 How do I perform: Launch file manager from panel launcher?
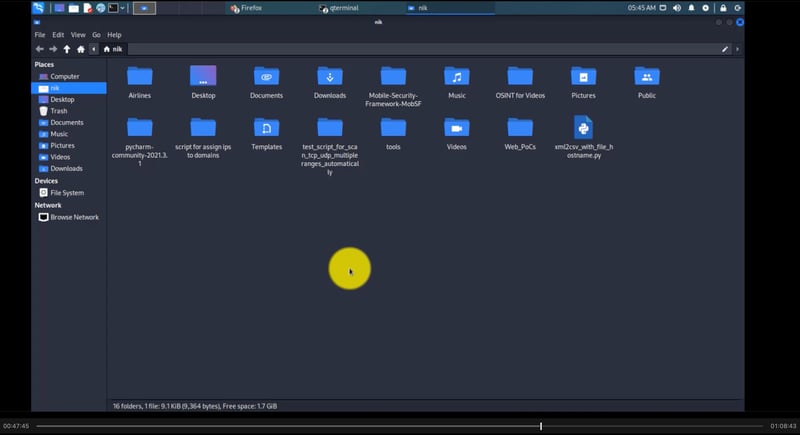coord(73,8)
